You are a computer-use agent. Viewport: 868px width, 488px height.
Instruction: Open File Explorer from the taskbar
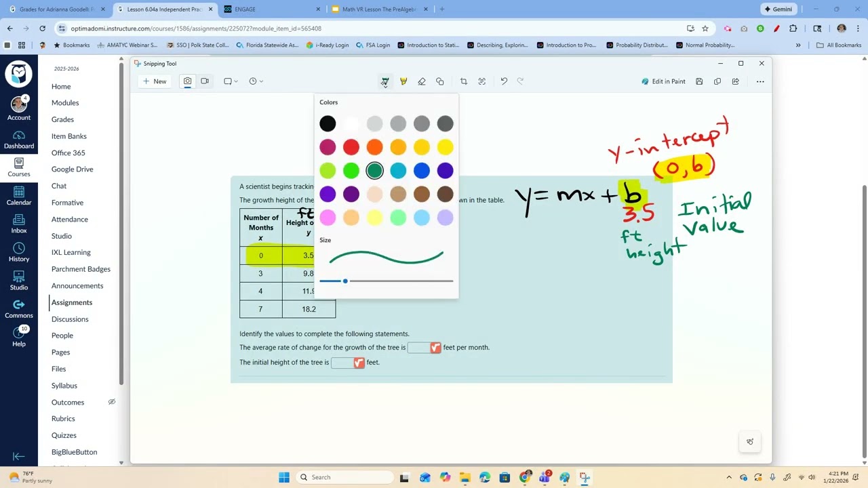(465, 477)
